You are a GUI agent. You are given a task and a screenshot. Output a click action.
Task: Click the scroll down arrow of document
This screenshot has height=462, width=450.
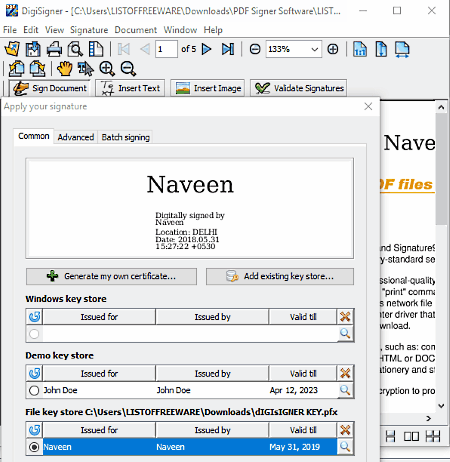[441, 406]
